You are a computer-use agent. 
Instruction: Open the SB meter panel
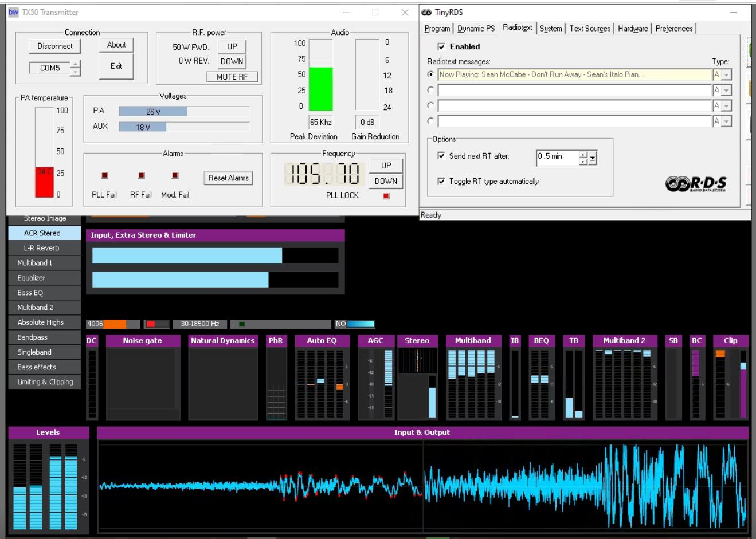tap(673, 377)
